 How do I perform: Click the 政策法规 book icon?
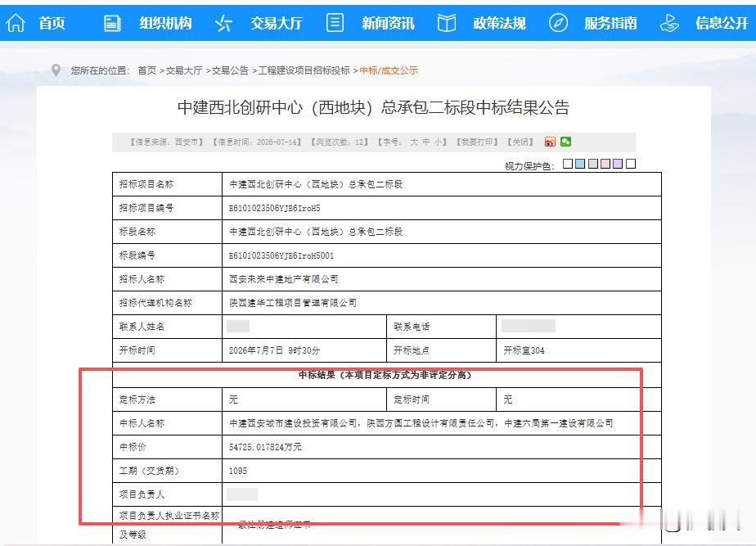[447, 23]
